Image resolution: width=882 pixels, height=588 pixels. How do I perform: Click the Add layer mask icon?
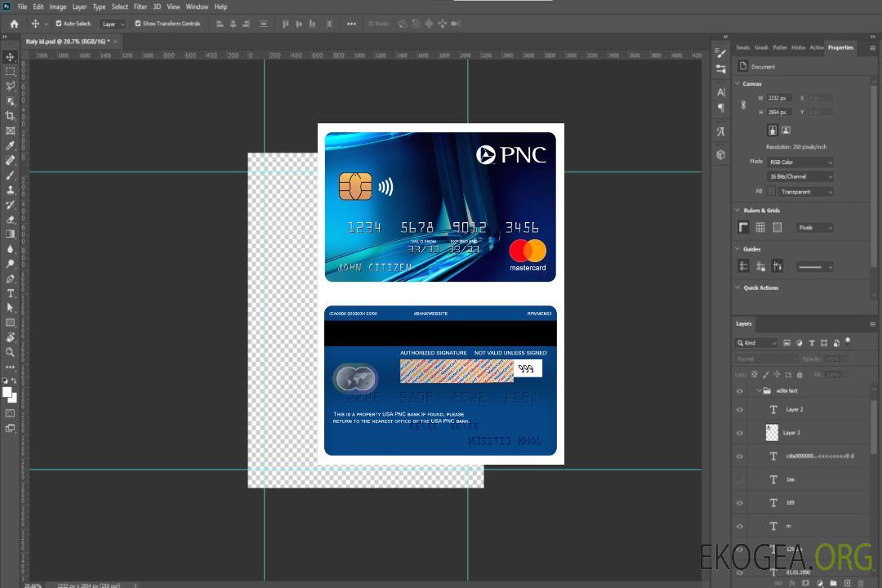(x=805, y=583)
